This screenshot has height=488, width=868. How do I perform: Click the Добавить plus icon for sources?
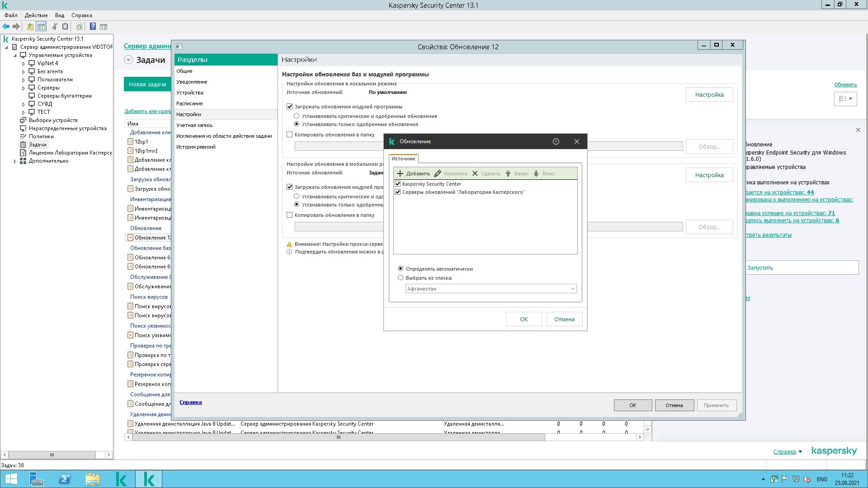point(400,174)
